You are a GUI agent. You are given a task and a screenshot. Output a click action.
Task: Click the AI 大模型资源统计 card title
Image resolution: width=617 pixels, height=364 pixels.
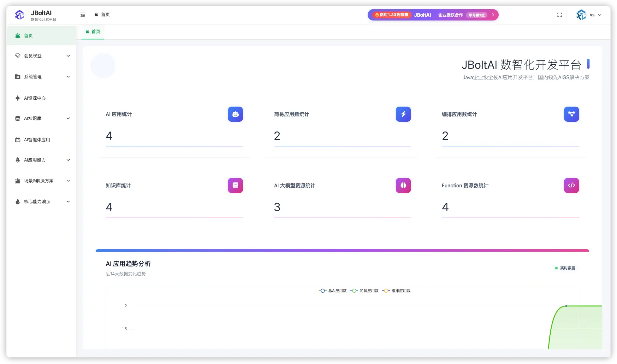pos(294,185)
